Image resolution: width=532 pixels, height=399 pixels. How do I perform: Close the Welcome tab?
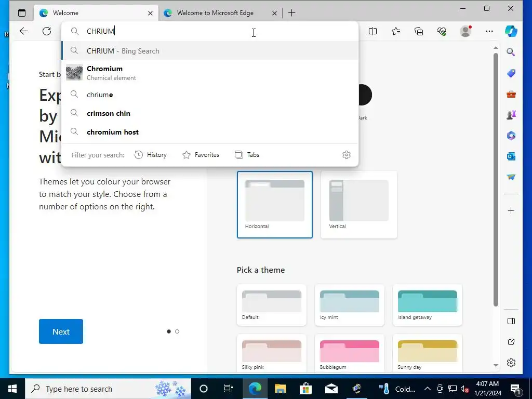click(x=150, y=13)
